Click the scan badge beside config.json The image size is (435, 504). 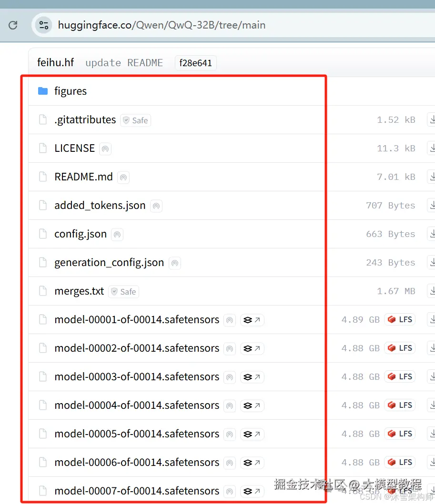click(117, 235)
